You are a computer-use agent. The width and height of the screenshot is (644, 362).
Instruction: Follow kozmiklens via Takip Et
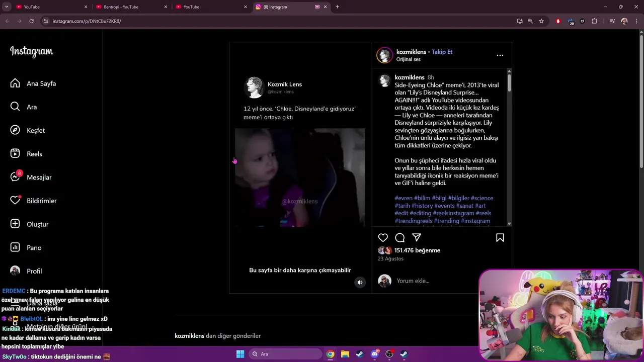pos(442,52)
